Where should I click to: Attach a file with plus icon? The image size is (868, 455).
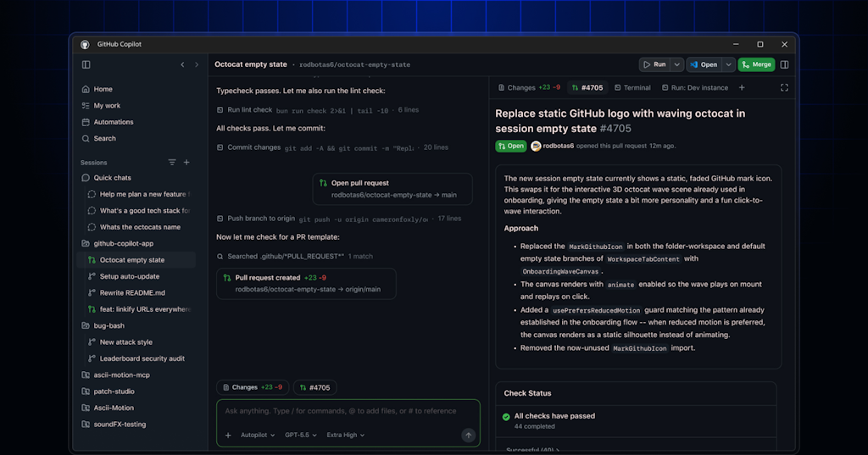coord(228,435)
